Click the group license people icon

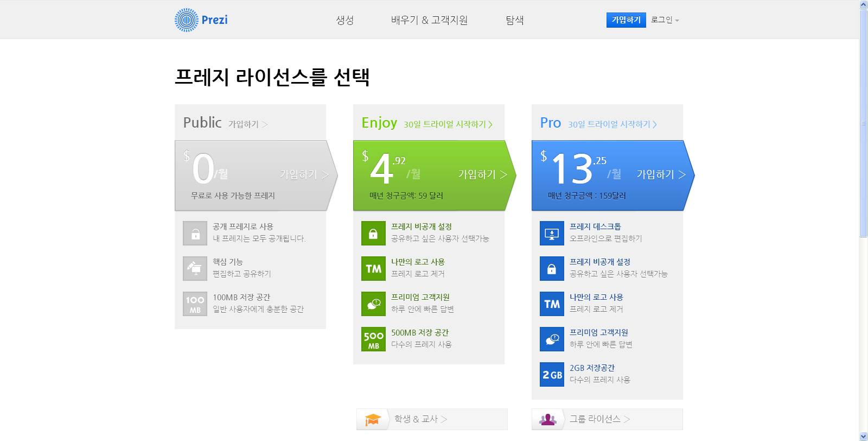coord(548,419)
